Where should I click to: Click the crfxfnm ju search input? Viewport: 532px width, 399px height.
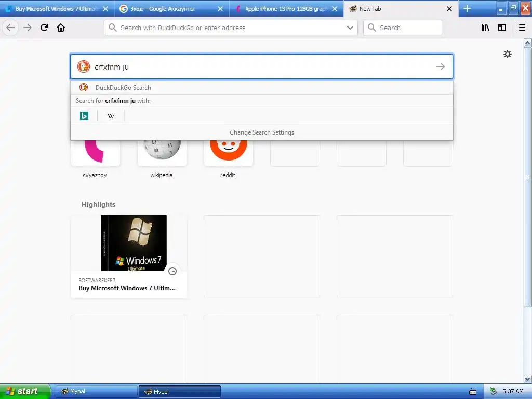click(x=262, y=66)
